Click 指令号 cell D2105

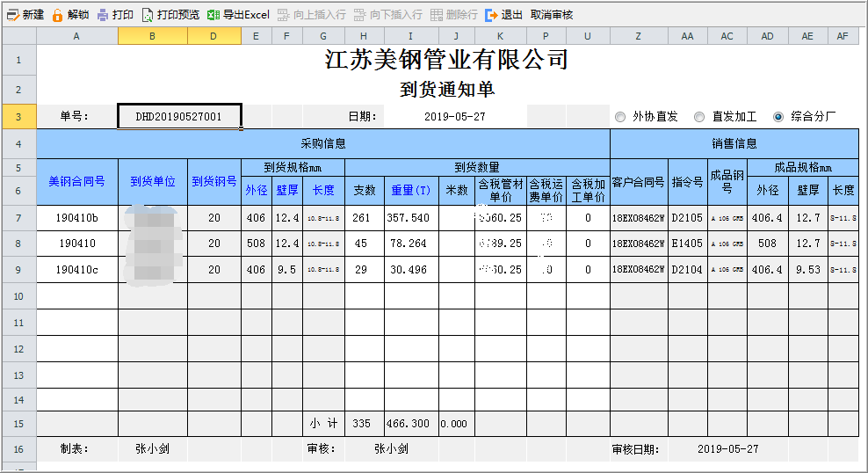point(687,218)
